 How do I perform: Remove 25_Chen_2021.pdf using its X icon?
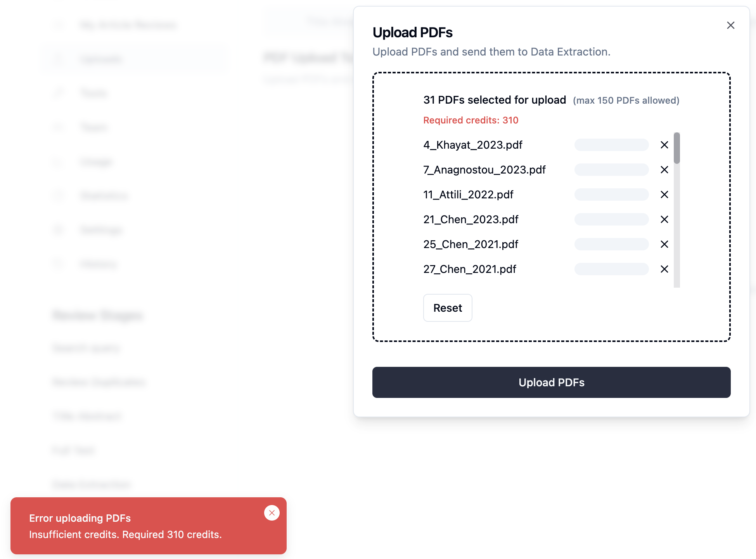click(x=664, y=244)
